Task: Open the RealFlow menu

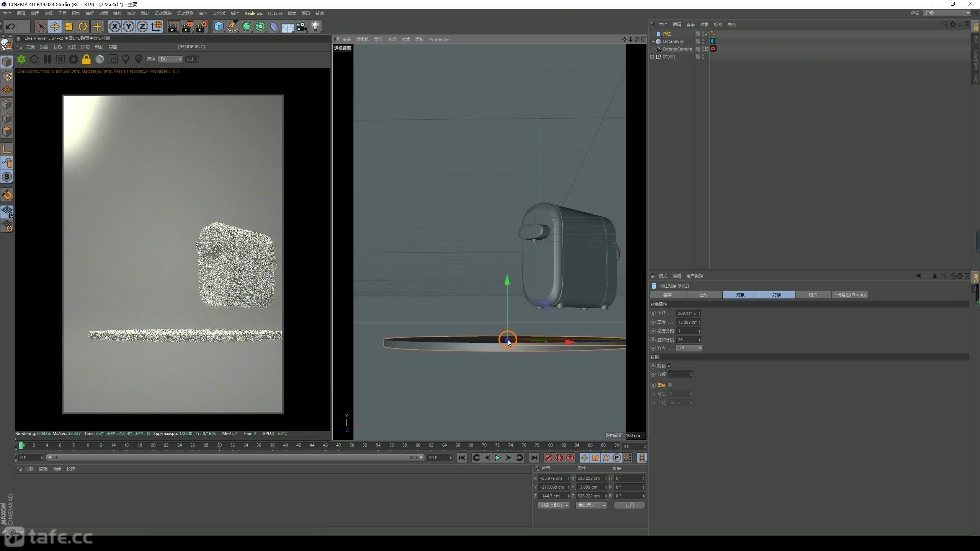Action: [x=253, y=13]
